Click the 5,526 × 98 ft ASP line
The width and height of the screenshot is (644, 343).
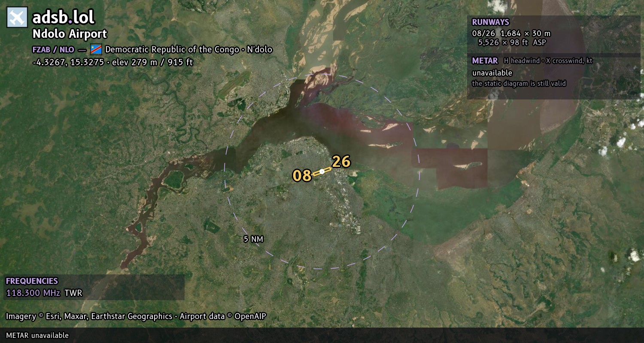click(x=512, y=42)
